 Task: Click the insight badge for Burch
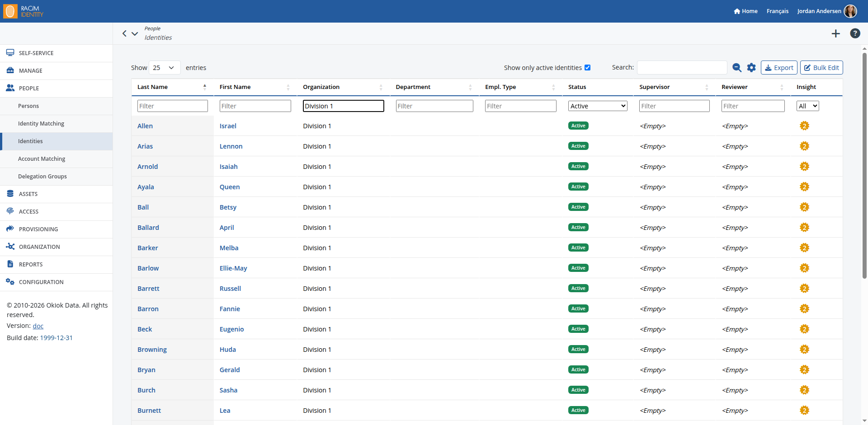pos(804,390)
